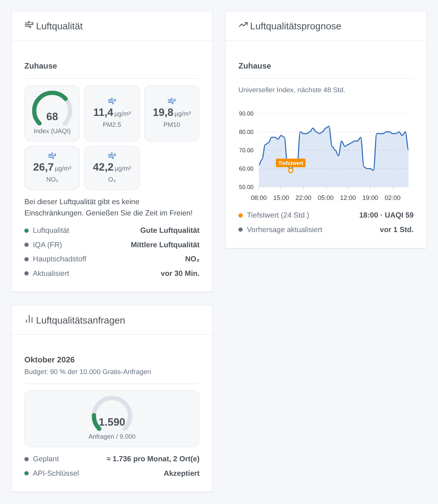Click the 22:00 x-axis label
Screen dimensions: 438x504
[303, 198]
